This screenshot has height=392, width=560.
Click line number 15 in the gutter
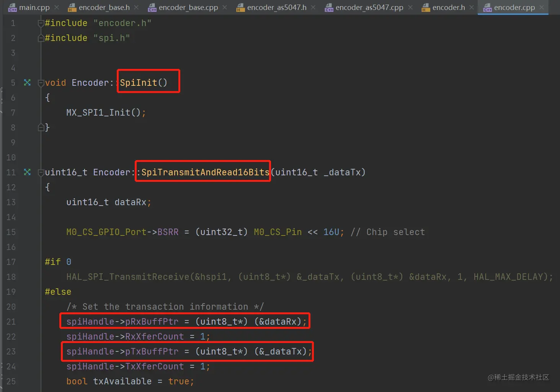coord(11,232)
